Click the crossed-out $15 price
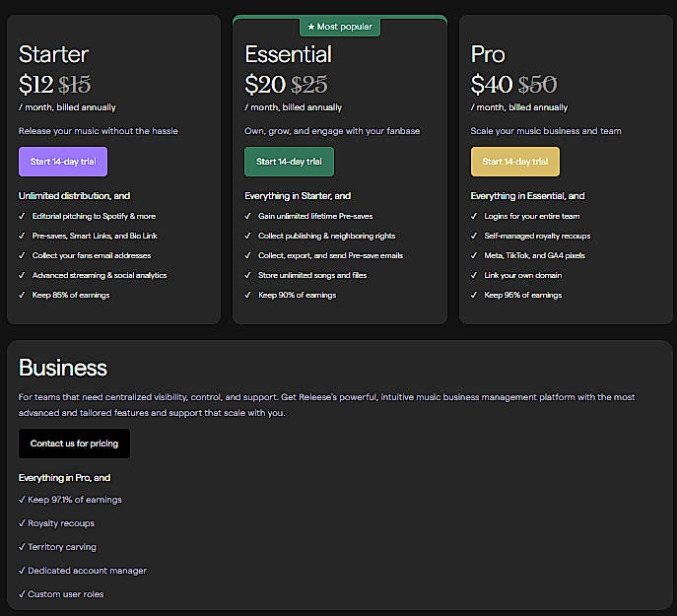Viewport: 677px width, 616px height. pyautogui.click(x=75, y=85)
